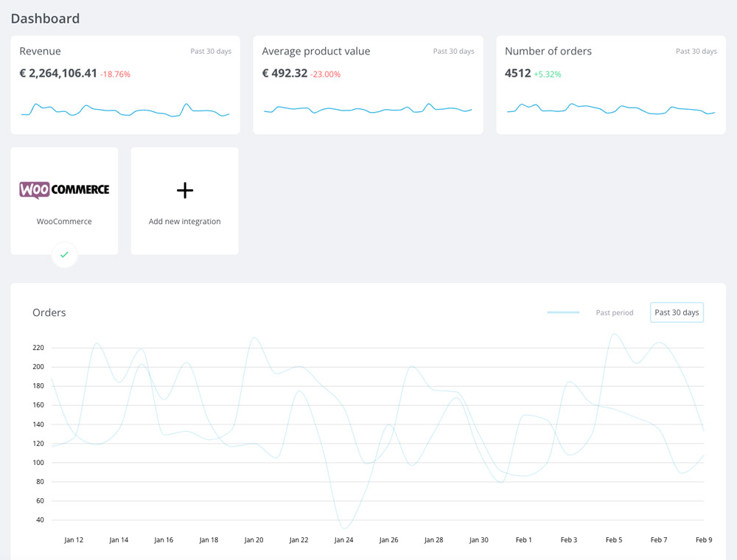Open the Past 30 days dropdown
Image resolution: width=737 pixels, height=560 pixels.
(x=677, y=312)
